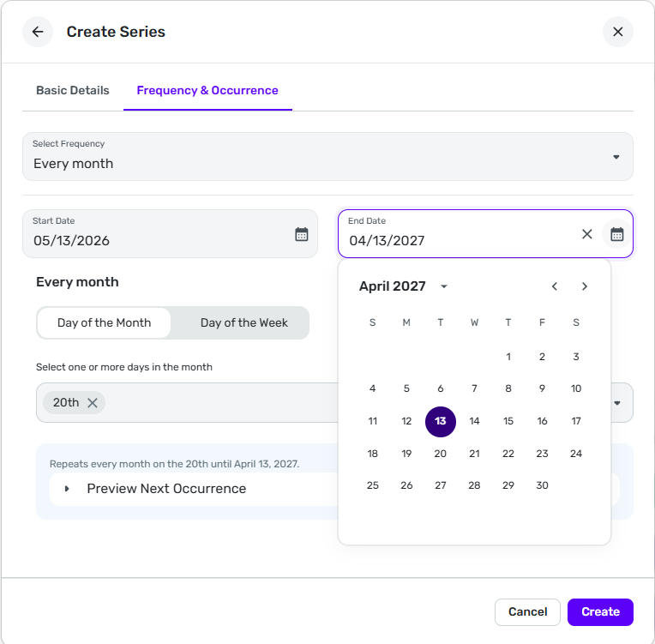
Task: Remove the 20th day chip
Action: [x=93, y=403]
